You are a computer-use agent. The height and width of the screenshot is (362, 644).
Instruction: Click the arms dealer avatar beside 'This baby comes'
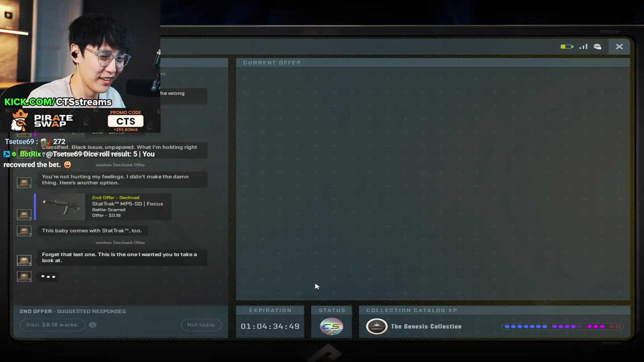click(x=24, y=231)
